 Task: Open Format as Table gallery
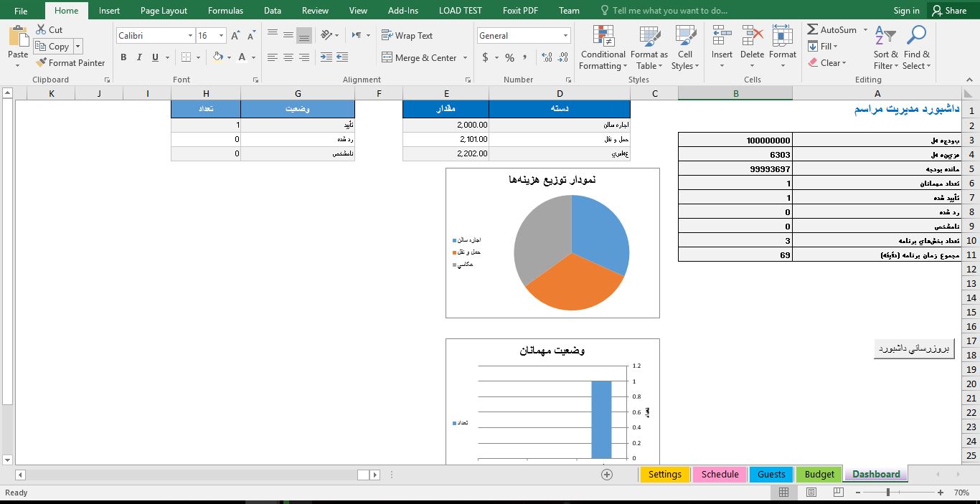pyautogui.click(x=649, y=48)
